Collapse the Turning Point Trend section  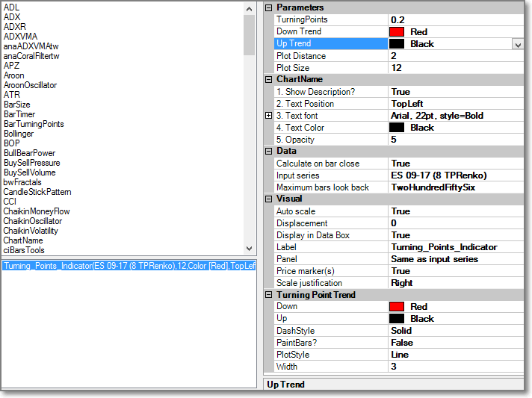click(x=269, y=295)
